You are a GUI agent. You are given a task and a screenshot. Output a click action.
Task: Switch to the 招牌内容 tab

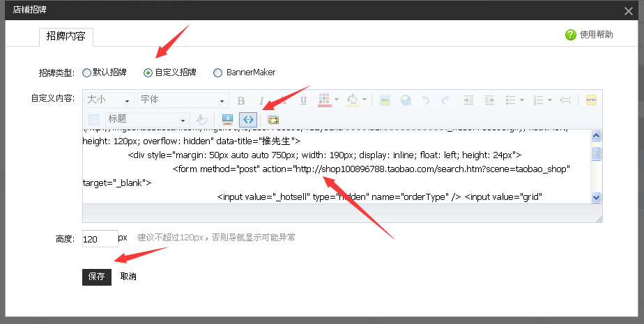[x=66, y=37]
